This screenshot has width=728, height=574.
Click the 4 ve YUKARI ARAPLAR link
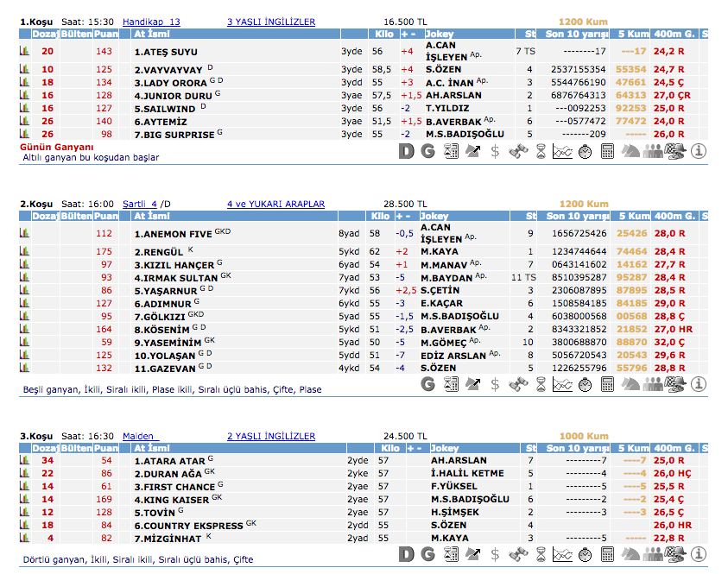pos(275,204)
